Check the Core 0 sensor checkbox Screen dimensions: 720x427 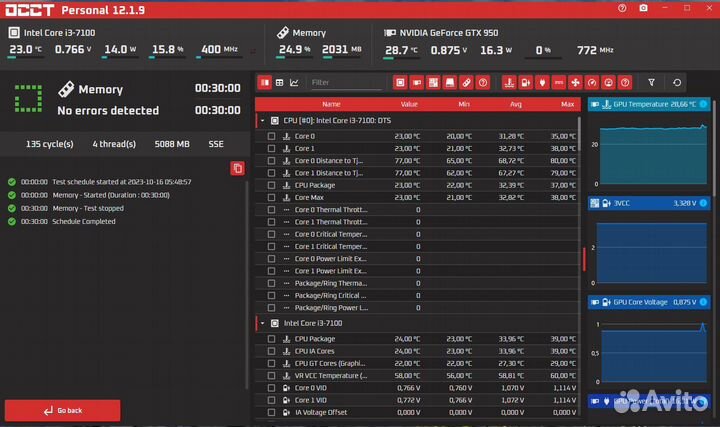[271, 136]
